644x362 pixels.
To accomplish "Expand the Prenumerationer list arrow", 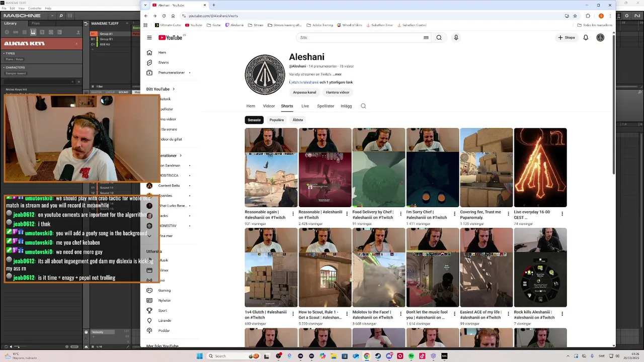I will point(181,155).
